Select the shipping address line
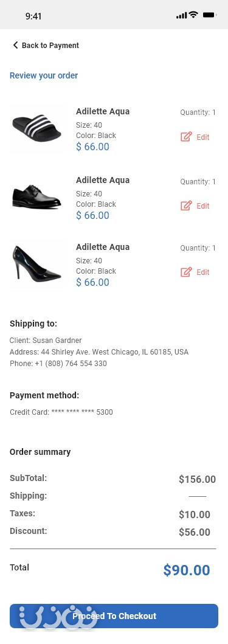 (x=99, y=352)
